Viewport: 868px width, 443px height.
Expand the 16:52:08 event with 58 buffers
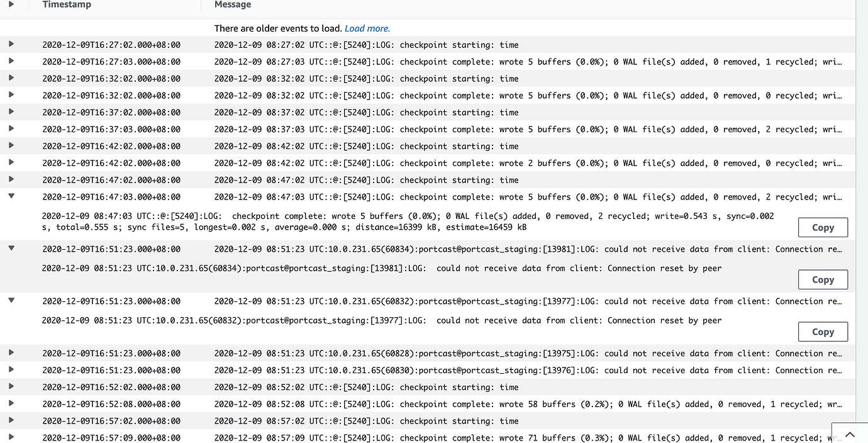pyautogui.click(x=11, y=403)
